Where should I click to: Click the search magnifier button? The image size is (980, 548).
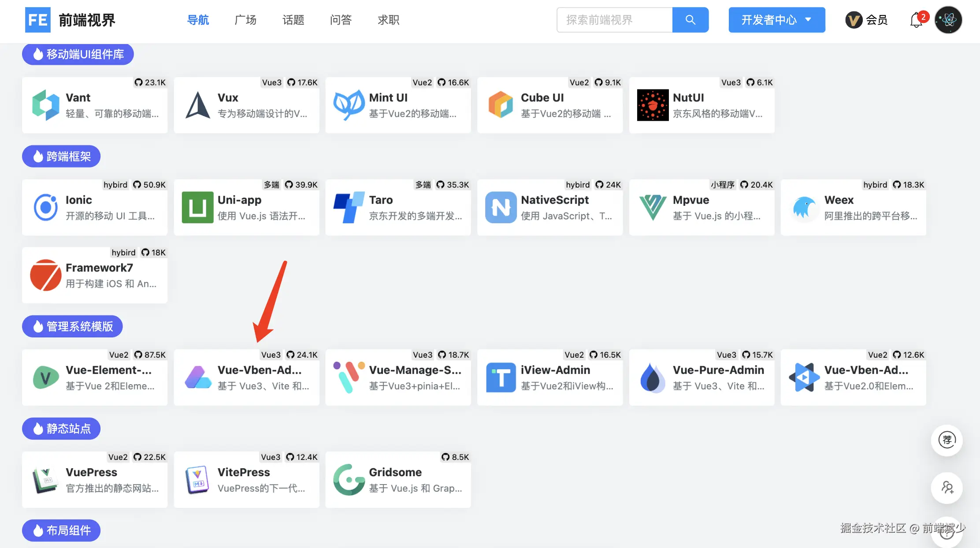690,20
